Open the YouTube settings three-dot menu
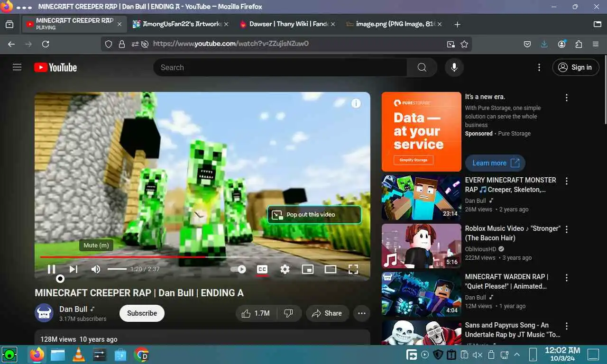The image size is (607, 364). click(x=539, y=67)
